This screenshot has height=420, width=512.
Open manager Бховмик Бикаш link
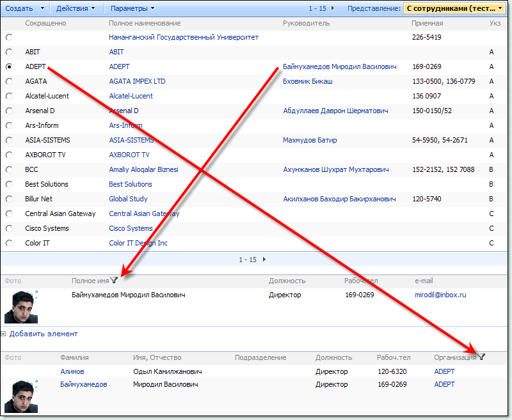[x=308, y=81]
